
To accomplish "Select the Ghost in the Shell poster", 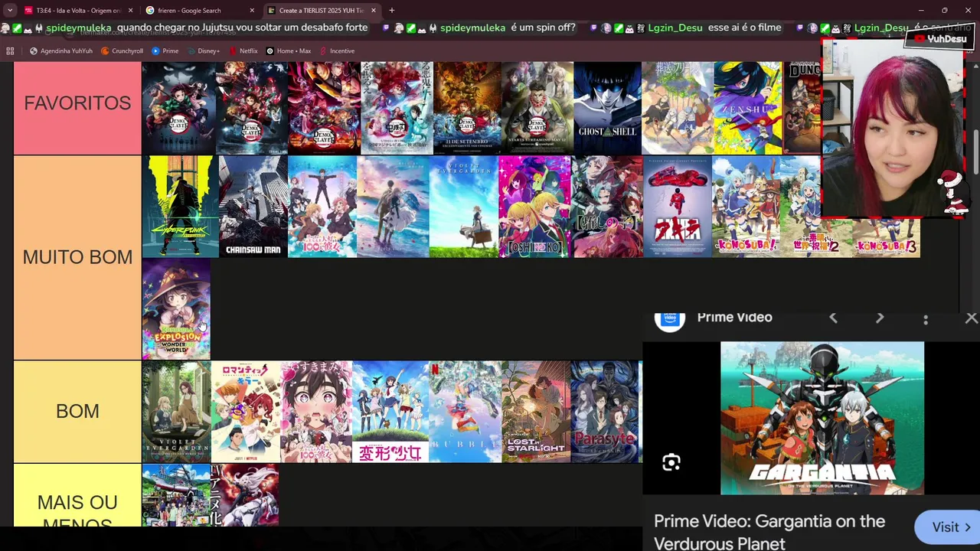I will [607, 108].
